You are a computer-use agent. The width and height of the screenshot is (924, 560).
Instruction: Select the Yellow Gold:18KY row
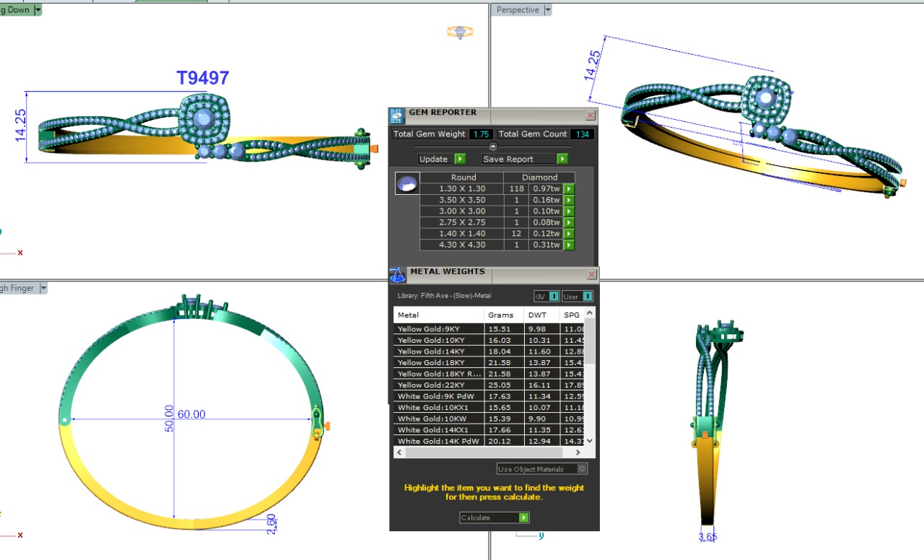point(489,362)
